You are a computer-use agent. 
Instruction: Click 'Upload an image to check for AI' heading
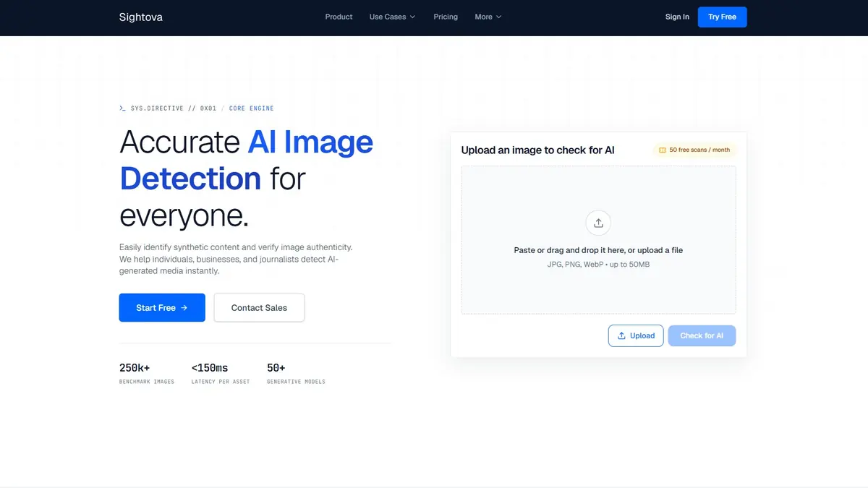(x=537, y=150)
